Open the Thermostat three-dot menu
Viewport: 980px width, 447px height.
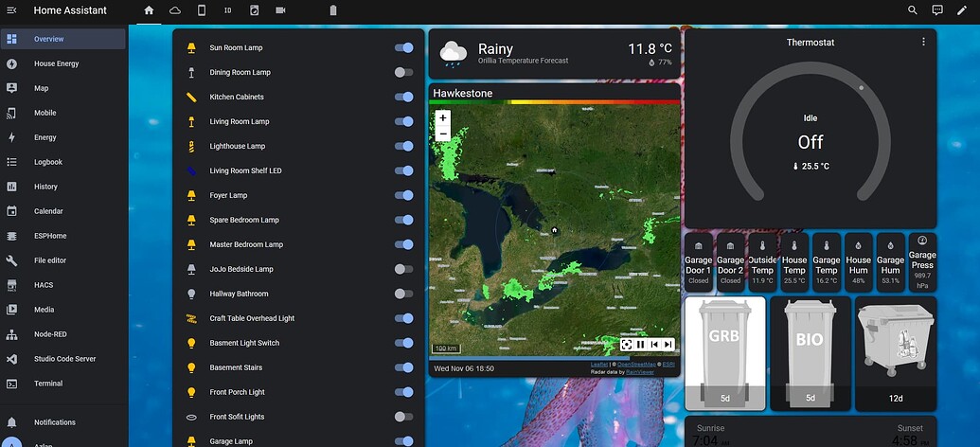click(x=923, y=42)
